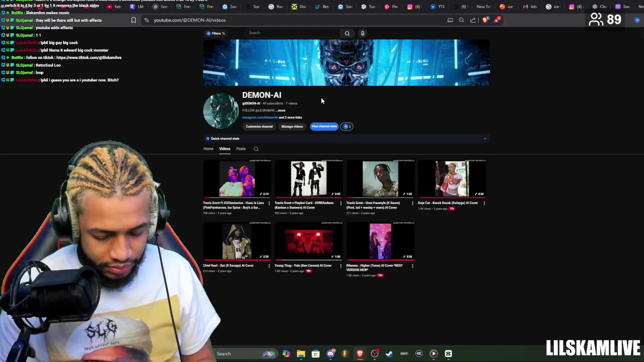The width and height of the screenshot is (644, 362).
Task: Expand the Quick channel stats bar chevron
Action: 485,138
